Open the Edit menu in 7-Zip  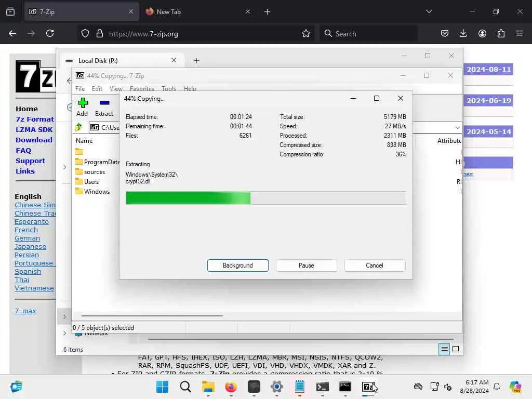pyautogui.click(x=97, y=88)
